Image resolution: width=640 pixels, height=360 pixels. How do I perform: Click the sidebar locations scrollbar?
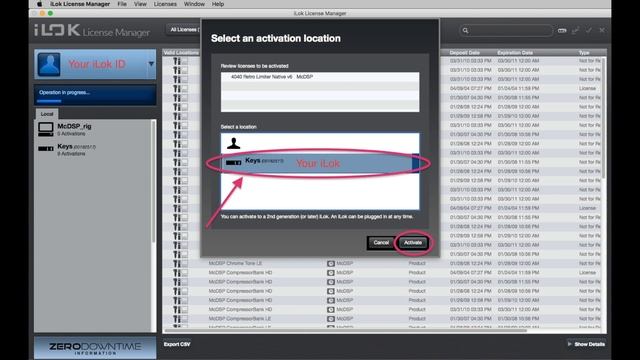point(153,182)
